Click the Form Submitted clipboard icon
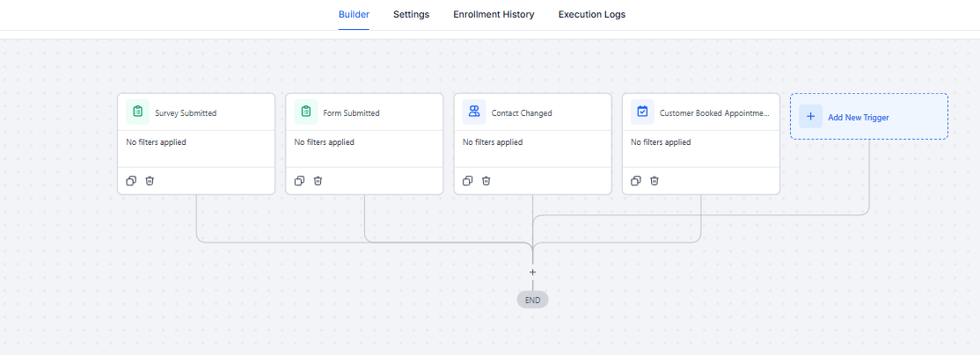This screenshot has height=355, width=980. tap(305, 112)
